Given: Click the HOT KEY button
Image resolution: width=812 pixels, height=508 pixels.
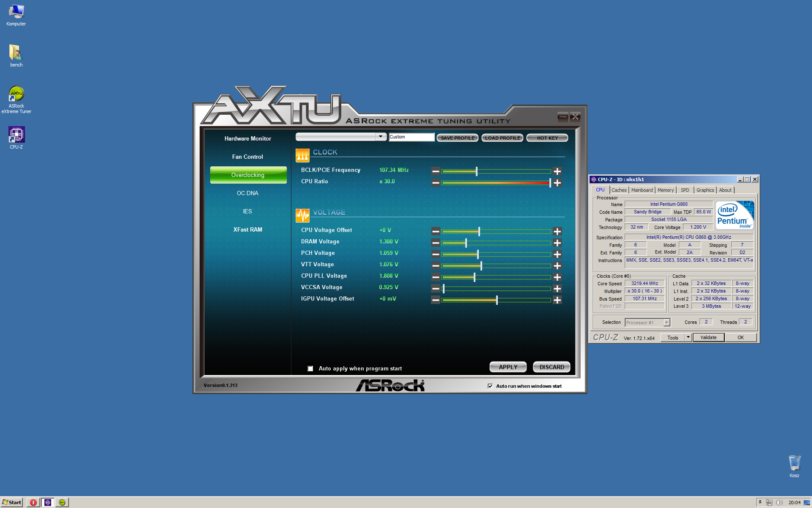Looking at the screenshot, I should 547,138.
